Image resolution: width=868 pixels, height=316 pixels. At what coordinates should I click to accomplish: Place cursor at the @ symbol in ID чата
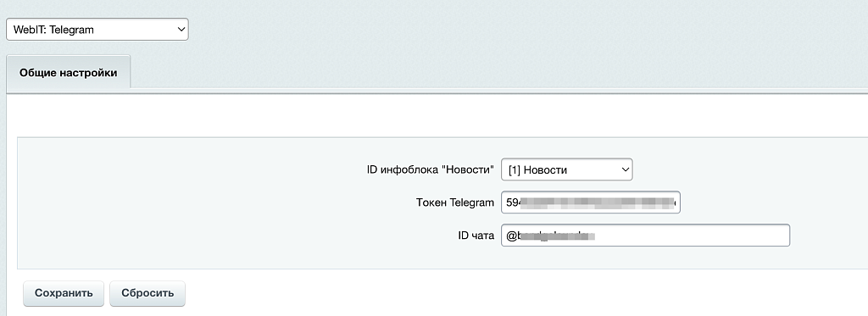(511, 236)
